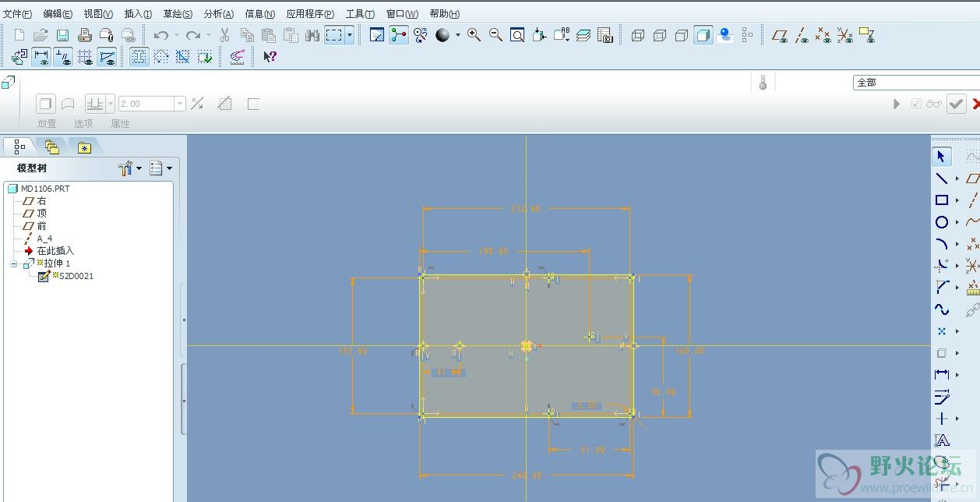Select the Arc sketch tool
This screenshot has width=980, height=502.
click(942, 244)
